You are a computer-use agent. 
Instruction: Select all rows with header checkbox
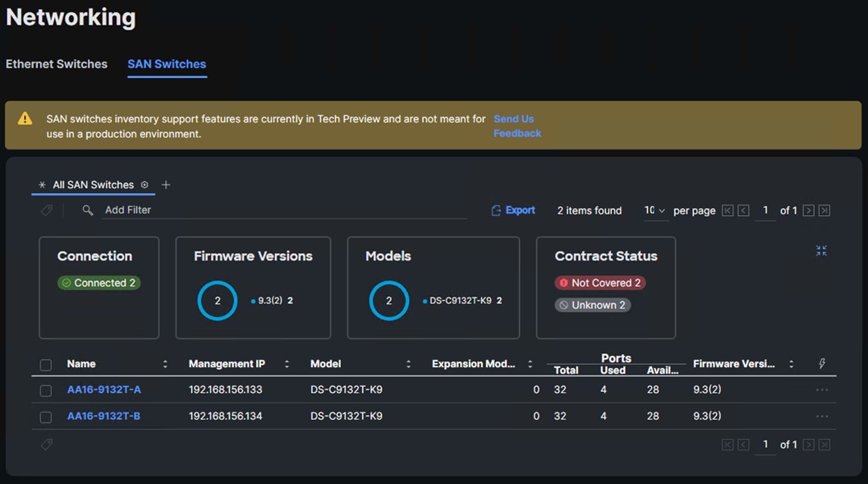point(46,365)
